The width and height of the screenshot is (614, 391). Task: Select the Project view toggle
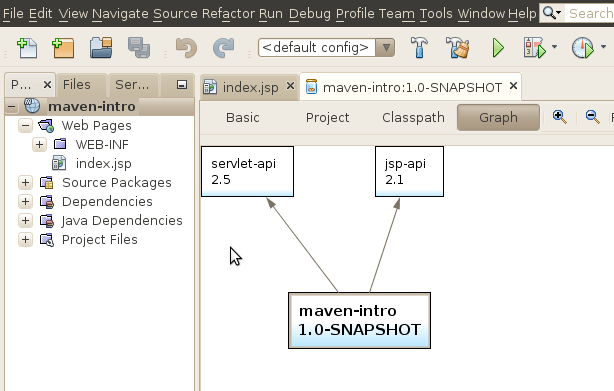(327, 117)
